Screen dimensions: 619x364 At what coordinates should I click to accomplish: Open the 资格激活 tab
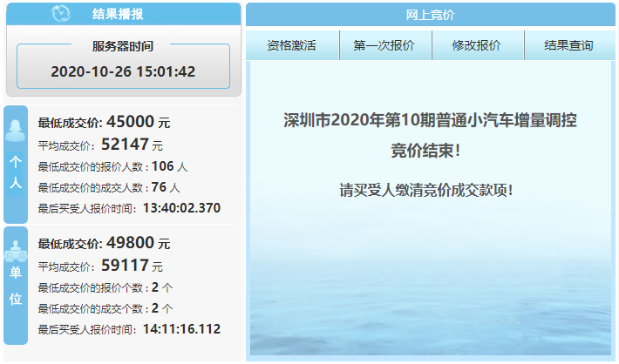coord(292,45)
